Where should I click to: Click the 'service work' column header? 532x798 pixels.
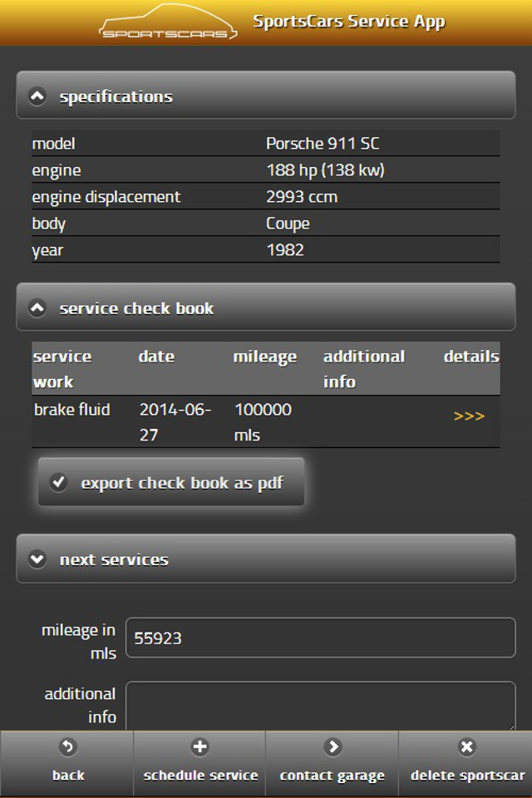point(62,369)
